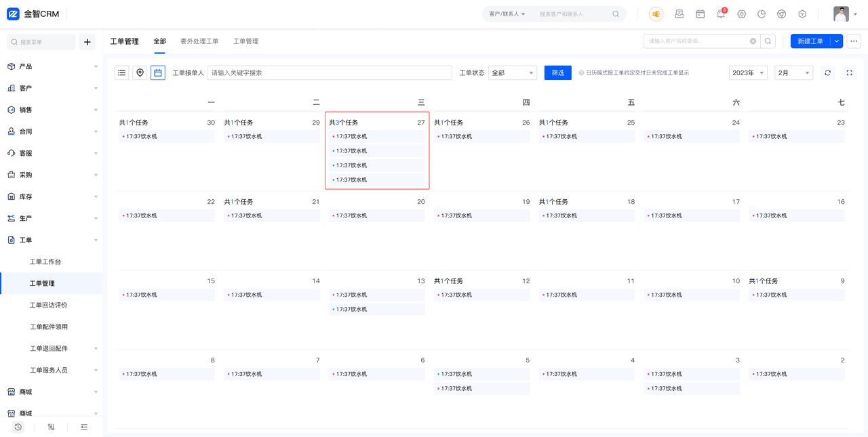
Task: Click the hexagon cube icon in header
Action: pos(802,14)
